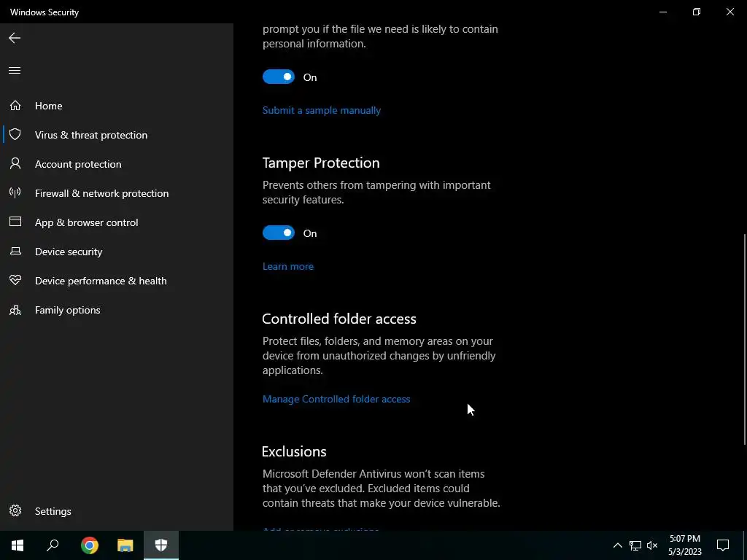Click the Firewall & network antenna icon
Viewport: 747px width, 560px height.
coord(15,192)
